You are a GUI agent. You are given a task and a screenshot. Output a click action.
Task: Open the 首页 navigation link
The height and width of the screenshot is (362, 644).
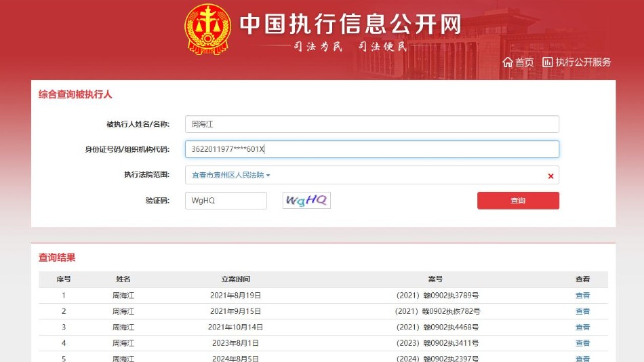click(x=524, y=62)
